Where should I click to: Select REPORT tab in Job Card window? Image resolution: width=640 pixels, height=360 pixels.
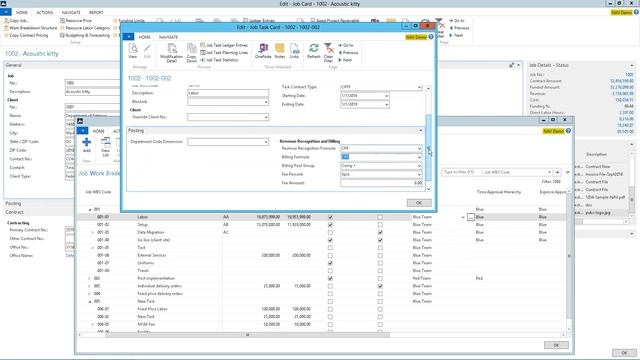[96, 12]
